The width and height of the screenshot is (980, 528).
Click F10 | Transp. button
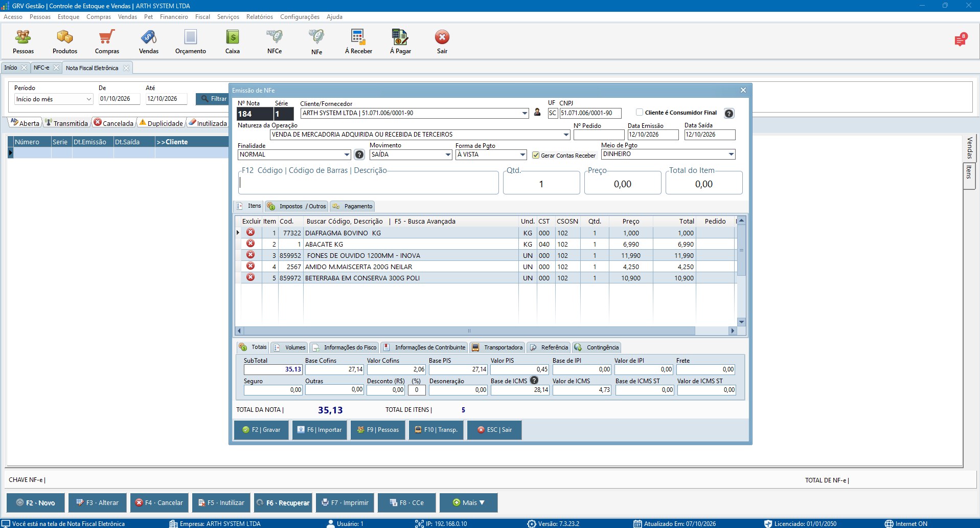tap(436, 430)
